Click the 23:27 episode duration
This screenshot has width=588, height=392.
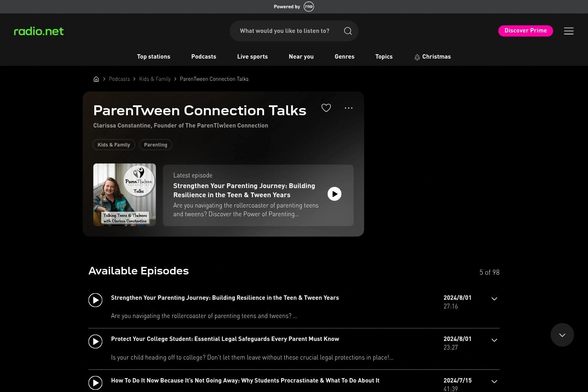(x=451, y=348)
